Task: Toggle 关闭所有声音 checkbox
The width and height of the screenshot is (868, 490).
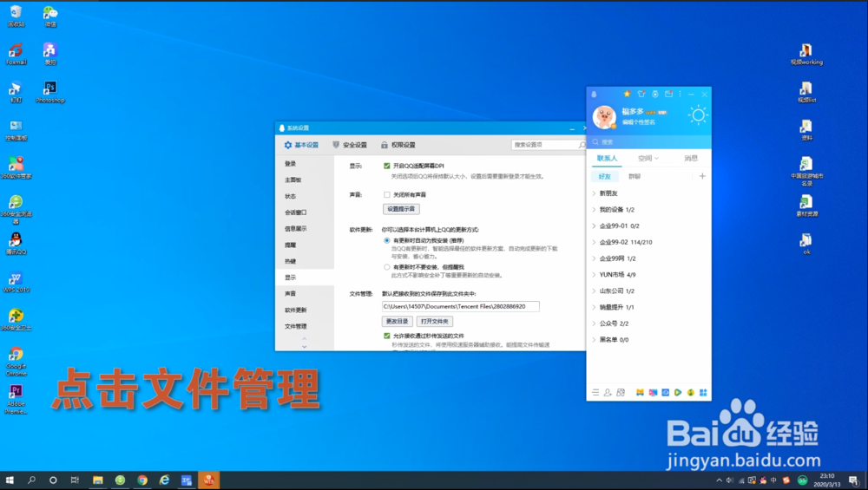Action: pos(387,194)
